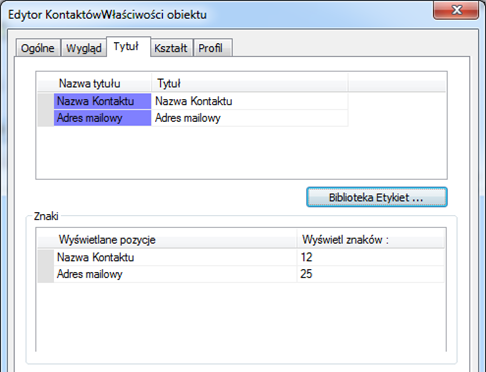Image resolution: width=486 pixels, height=372 pixels.
Task: Edit character count value 25
Action: (x=371, y=274)
